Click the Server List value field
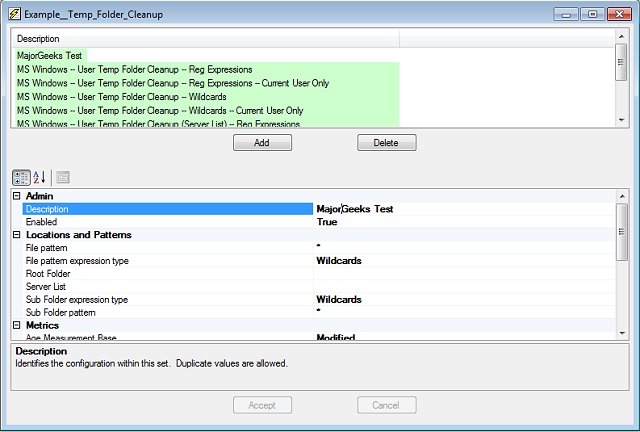 pyautogui.click(x=464, y=287)
